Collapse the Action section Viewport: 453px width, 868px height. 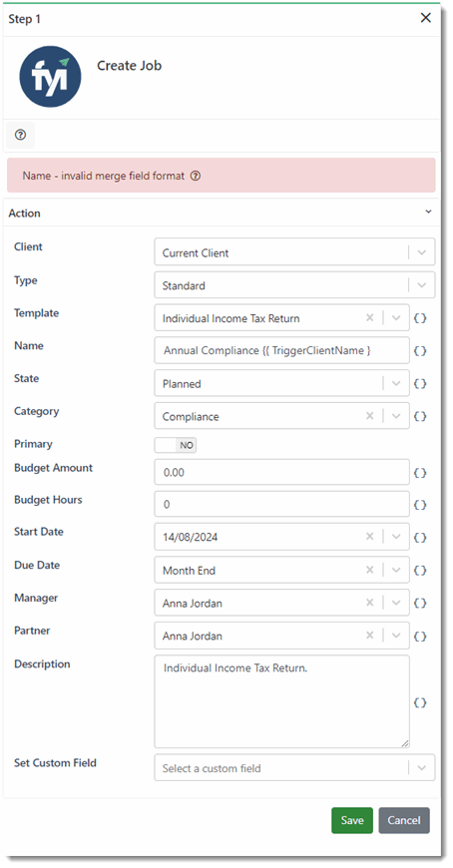tap(428, 213)
